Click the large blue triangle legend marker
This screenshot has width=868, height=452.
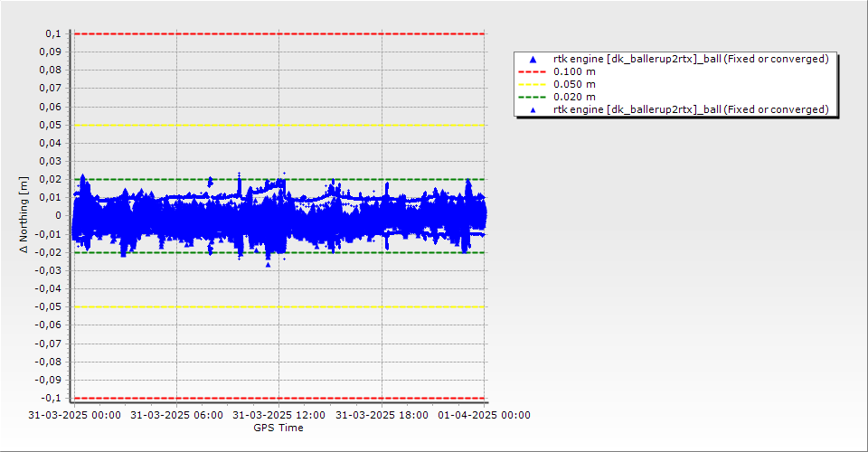point(533,59)
